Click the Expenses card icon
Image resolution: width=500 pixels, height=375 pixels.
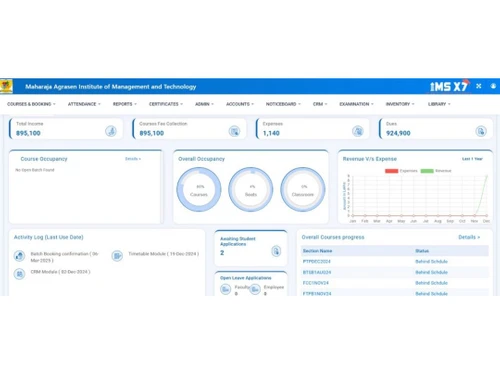358,131
